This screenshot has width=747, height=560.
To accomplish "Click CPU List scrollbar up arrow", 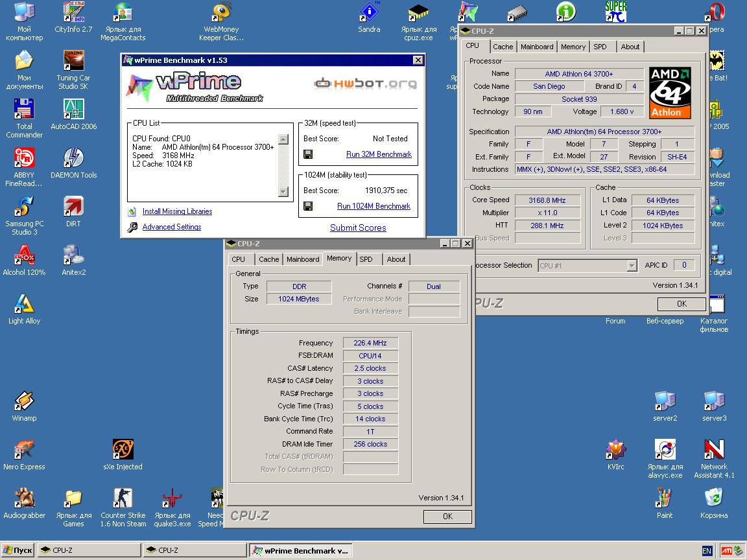I will click(283, 139).
